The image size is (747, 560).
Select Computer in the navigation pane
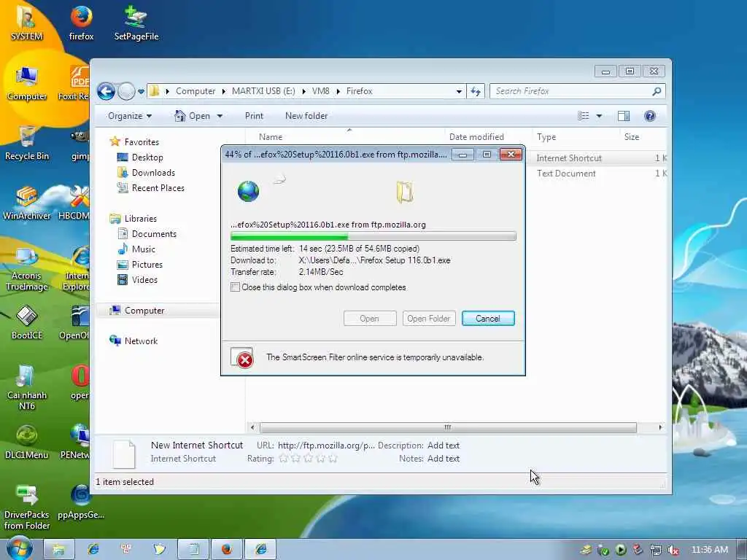[144, 311]
